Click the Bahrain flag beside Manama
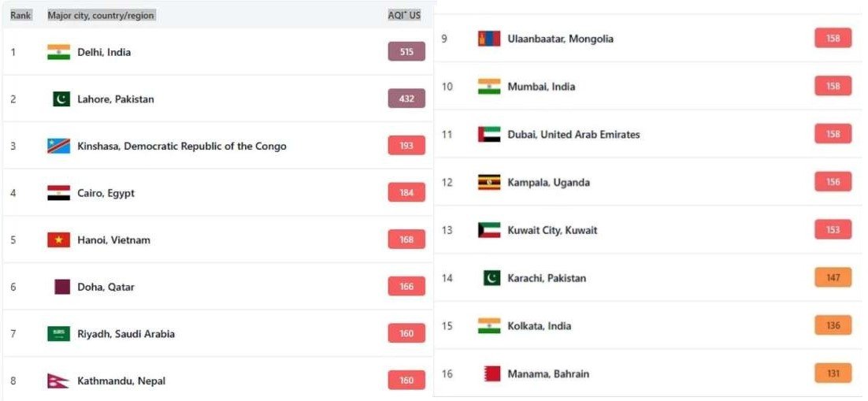Viewport: 868px width, 401px height. (x=491, y=373)
